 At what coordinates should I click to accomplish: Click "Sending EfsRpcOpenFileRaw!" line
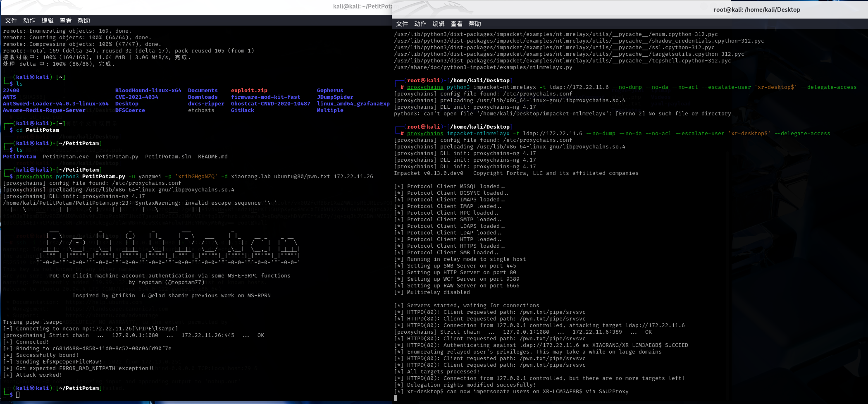click(x=52, y=362)
